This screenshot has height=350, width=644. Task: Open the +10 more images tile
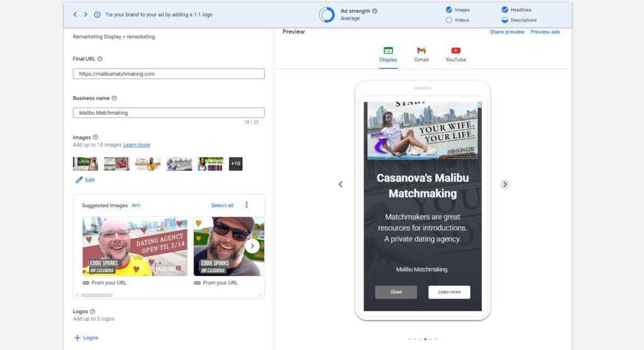pyautogui.click(x=235, y=164)
